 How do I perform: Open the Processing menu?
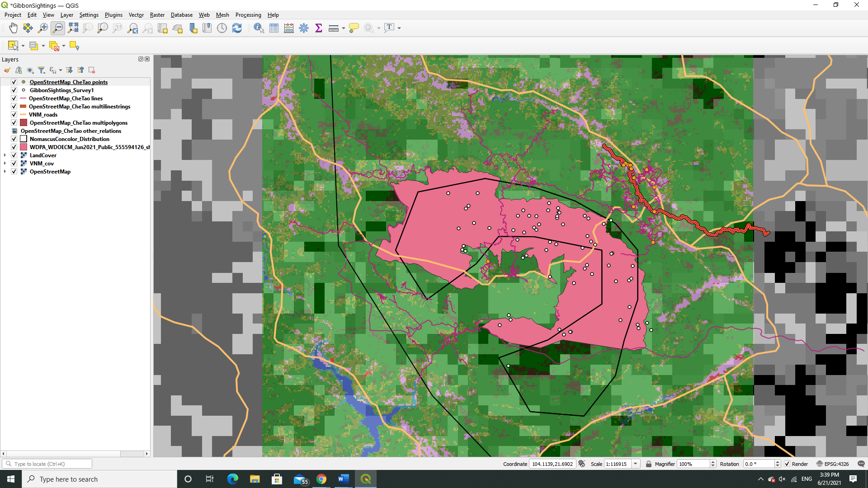248,15
